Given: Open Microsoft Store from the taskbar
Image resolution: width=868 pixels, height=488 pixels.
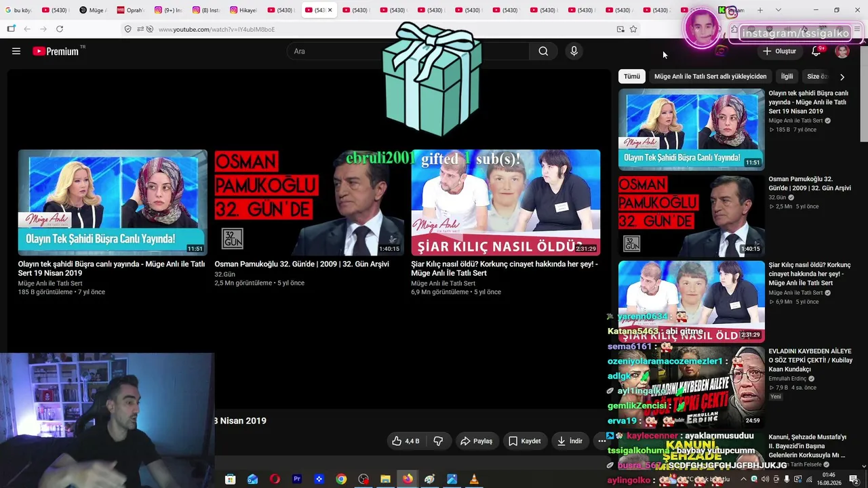Looking at the screenshot, I should pos(230,479).
